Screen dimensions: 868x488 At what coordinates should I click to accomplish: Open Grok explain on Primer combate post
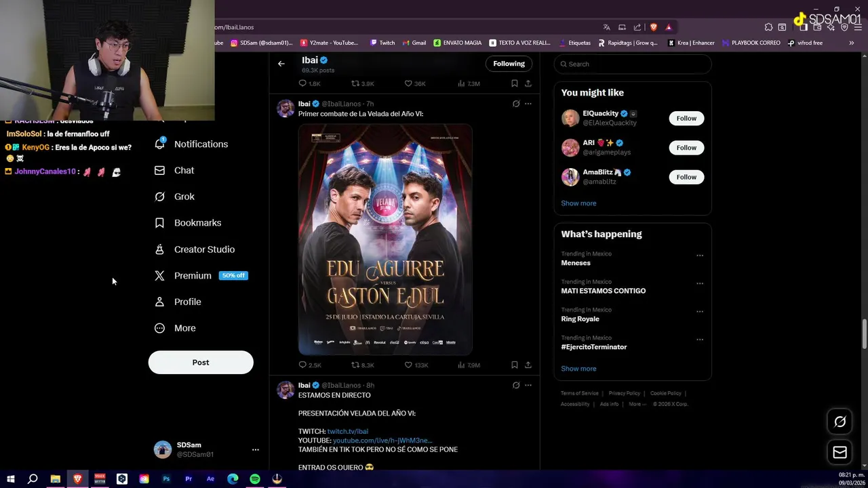(516, 104)
